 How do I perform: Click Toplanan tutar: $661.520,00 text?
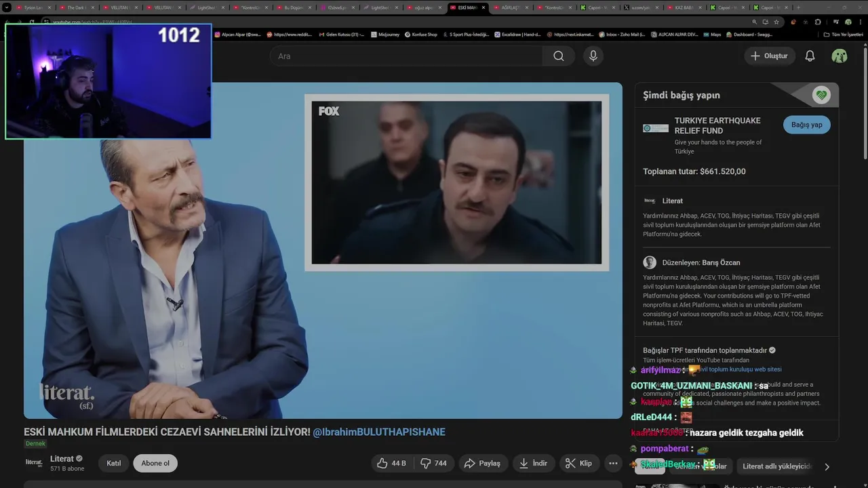[694, 171]
